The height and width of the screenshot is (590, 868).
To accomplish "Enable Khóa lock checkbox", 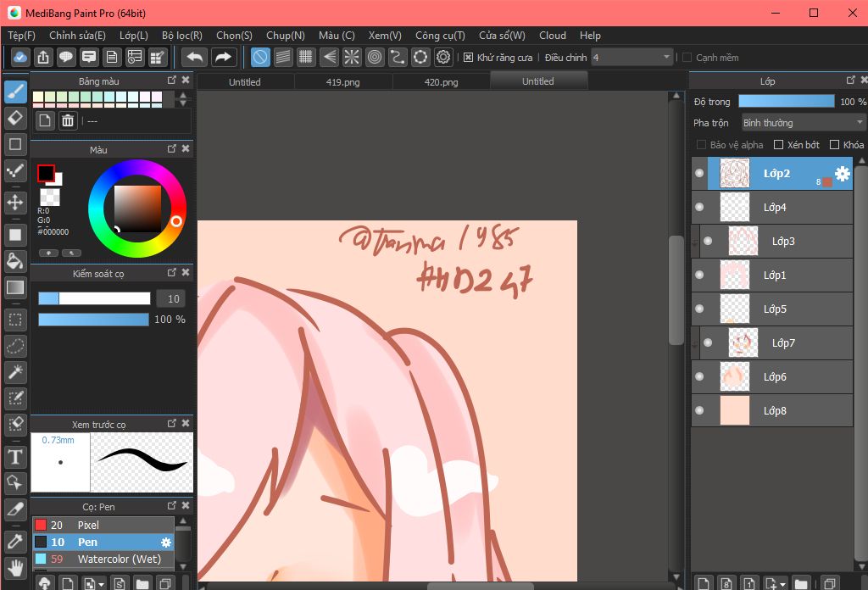I will [x=834, y=145].
